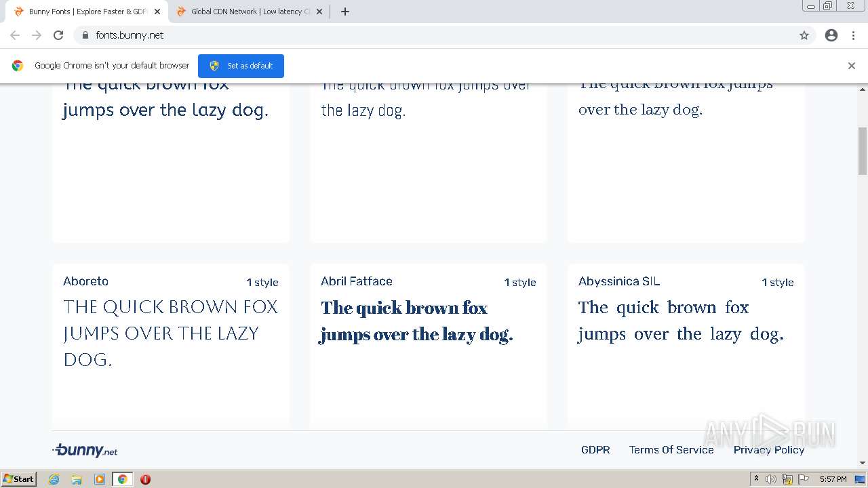The image size is (868, 488).
Task: Click the bunny.net footer logo
Action: 85,450
